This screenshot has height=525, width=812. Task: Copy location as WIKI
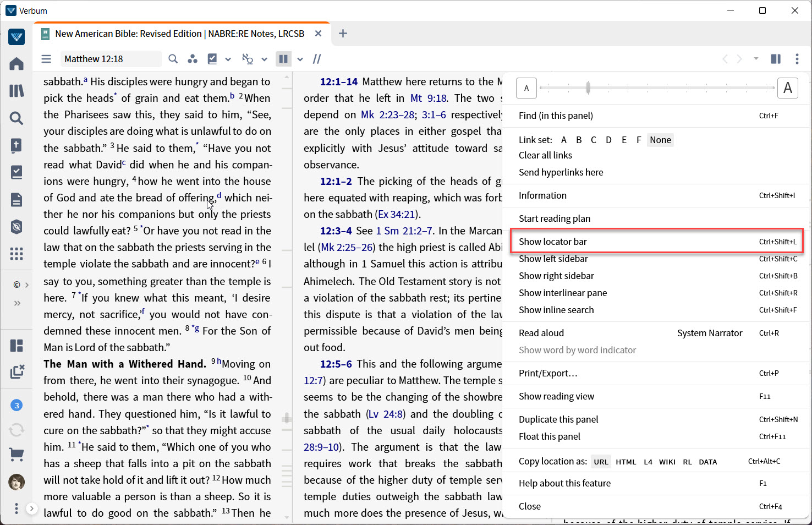(667, 462)
